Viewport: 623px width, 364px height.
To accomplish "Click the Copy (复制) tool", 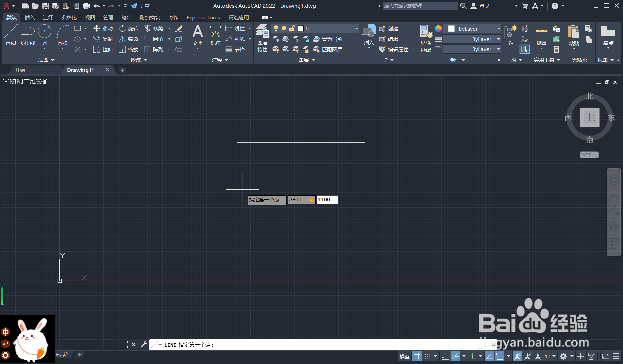I will click(103, 39).
